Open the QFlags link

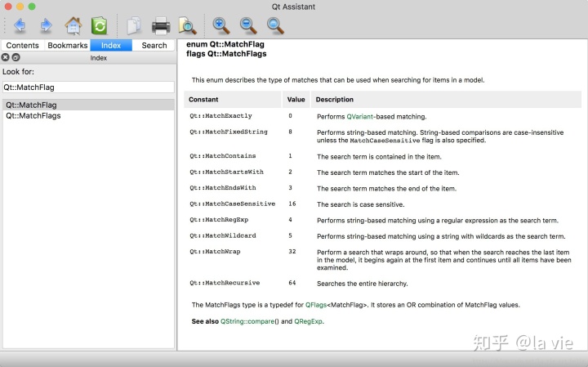tap(316, 305)
